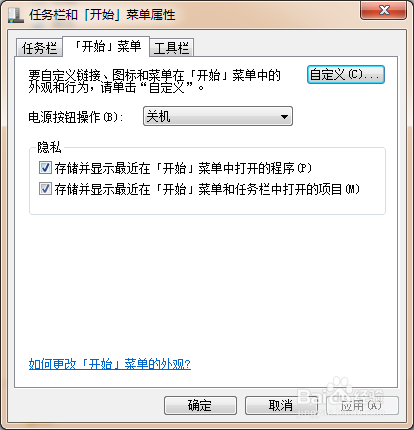This screenshot has width=414, height=430.
Task: Switch to the 任务栏 tab
Action: 39,48
